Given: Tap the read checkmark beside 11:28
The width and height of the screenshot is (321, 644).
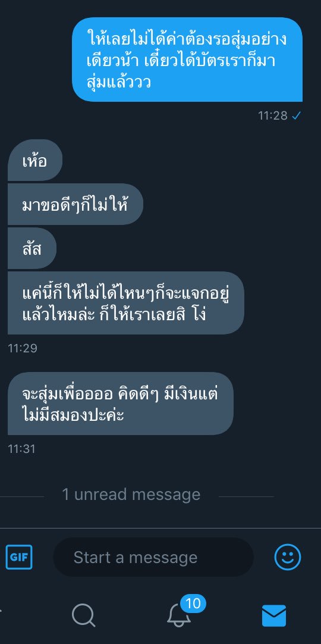Looking at the screenshot, I should tap(296, 116).
